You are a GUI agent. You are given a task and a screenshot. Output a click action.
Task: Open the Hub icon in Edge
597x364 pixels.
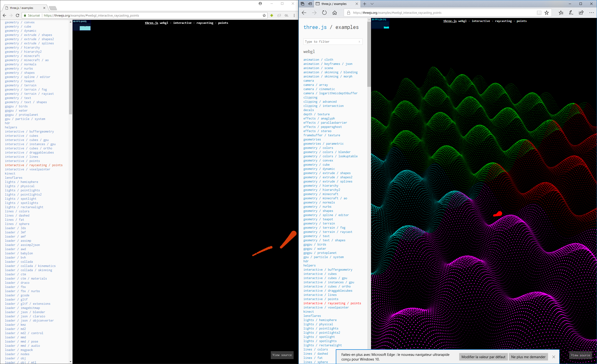(x=561, y=13)
